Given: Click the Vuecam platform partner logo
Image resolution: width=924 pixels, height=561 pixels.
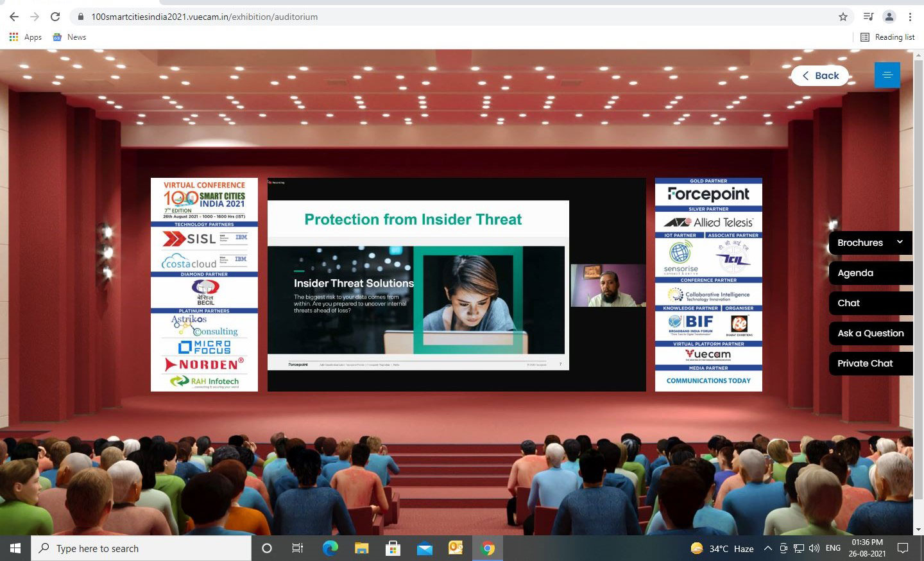Looking at the screenshot, I should (x=708, y=355).
